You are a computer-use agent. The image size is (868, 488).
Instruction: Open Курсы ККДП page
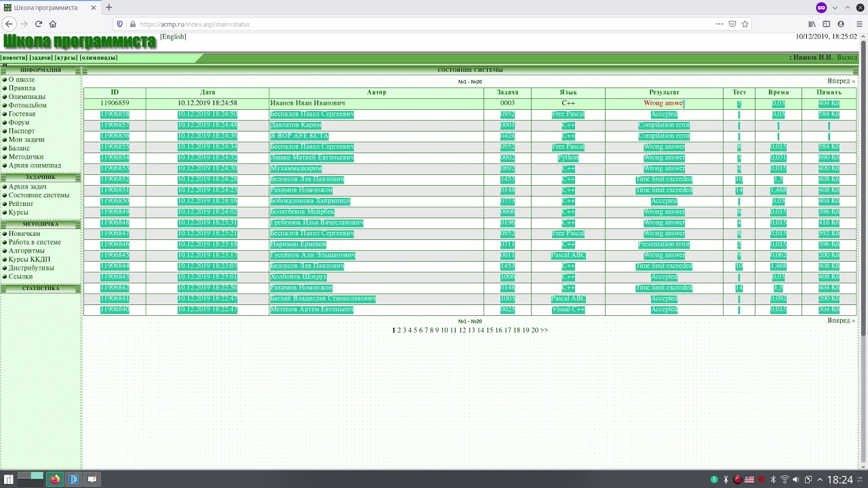[29, 259]
